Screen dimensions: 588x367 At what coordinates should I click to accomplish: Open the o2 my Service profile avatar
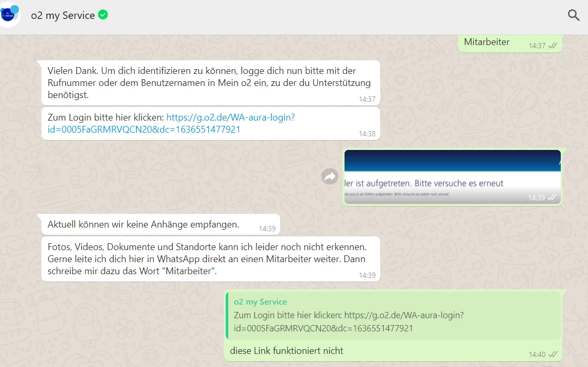click(x=9, y=14)
